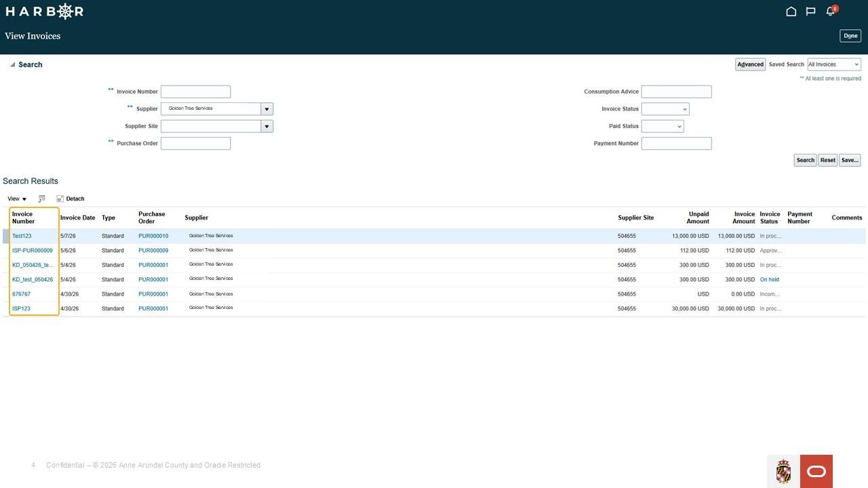Focus the Invoice Number input field

click(x=196, y=91)
